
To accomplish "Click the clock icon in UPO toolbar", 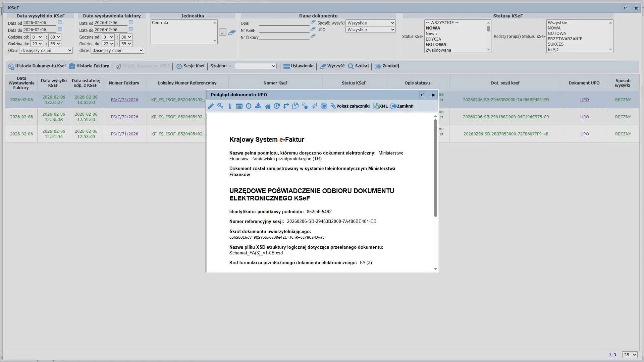I will tap(249, 106).
